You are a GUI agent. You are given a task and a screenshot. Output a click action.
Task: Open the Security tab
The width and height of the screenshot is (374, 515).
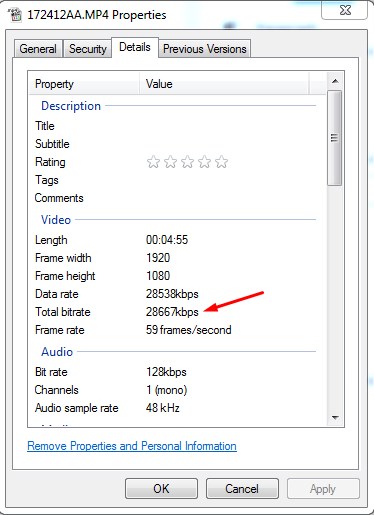pyautogui.click(x=88, y=49)
